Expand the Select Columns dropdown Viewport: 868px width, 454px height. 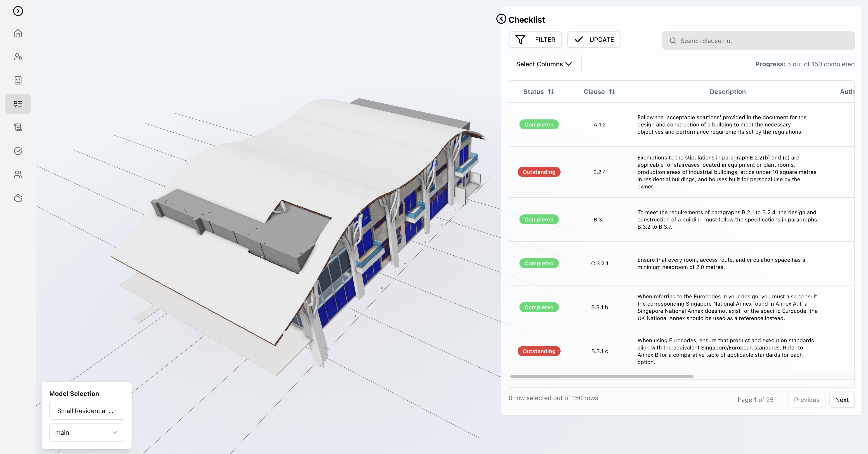click(545, 64)
